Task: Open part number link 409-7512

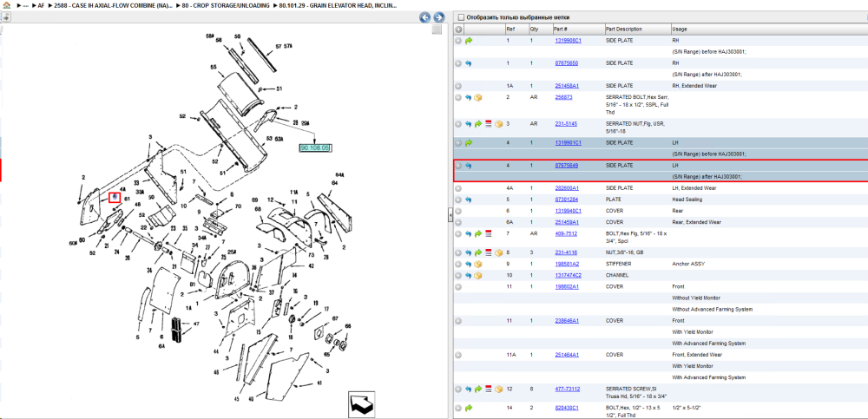Action: (x=564, y=233)
